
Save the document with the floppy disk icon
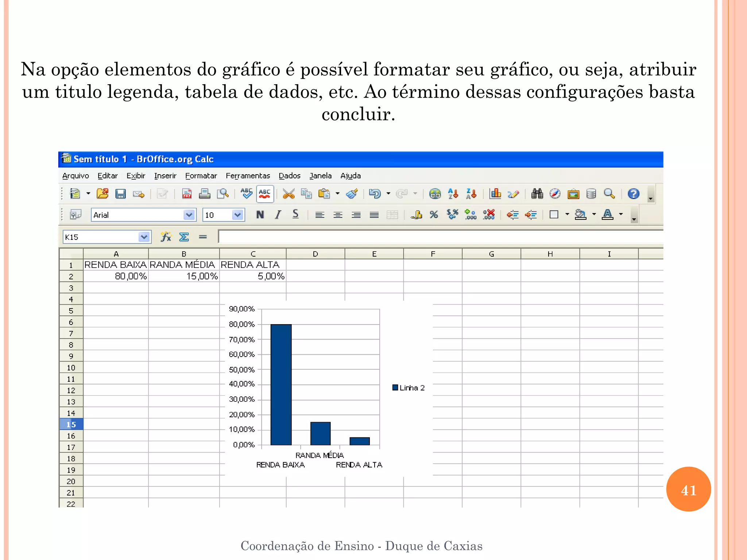tap(120, 194)
